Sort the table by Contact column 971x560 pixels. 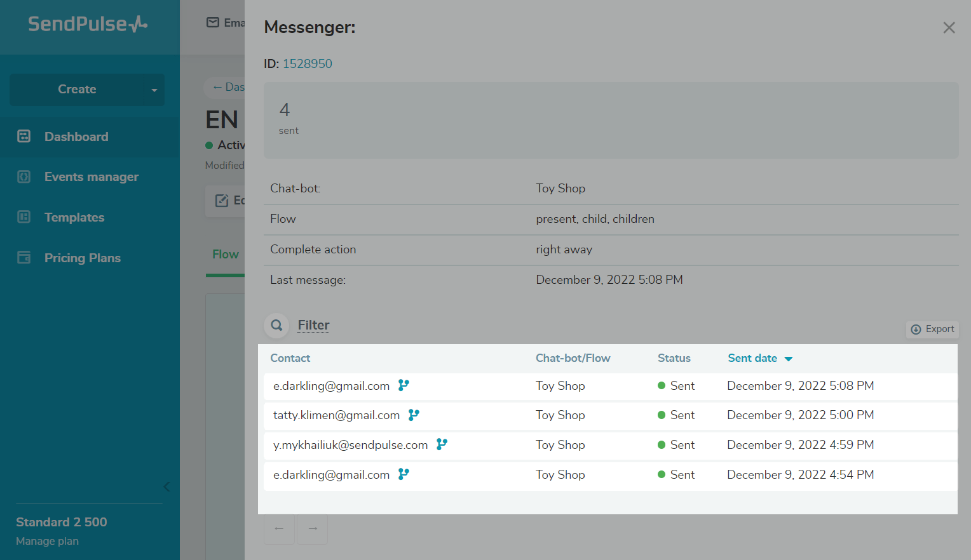(290, 358)
